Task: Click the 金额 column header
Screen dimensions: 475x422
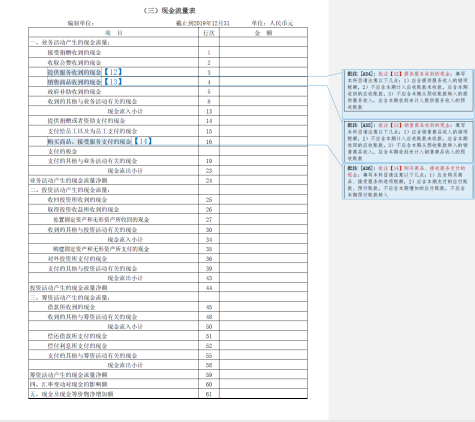Action: (x=263, y=33)
